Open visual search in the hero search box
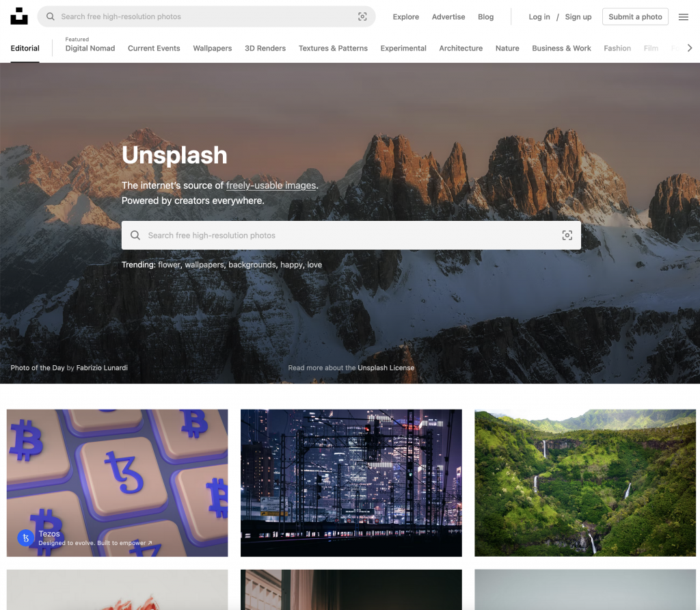This screenshot has height=610, width=700. [x=567, y=235]
